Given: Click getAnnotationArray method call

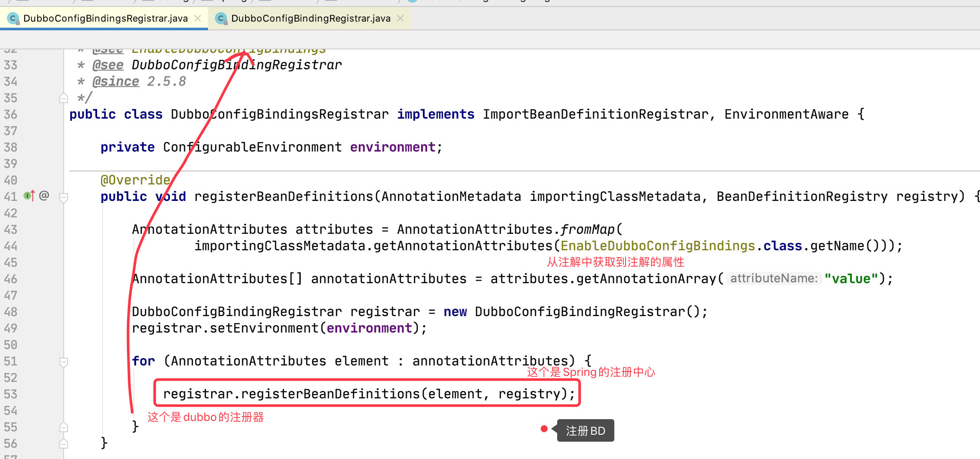Looking at the screenshot, I should point(646,279).
